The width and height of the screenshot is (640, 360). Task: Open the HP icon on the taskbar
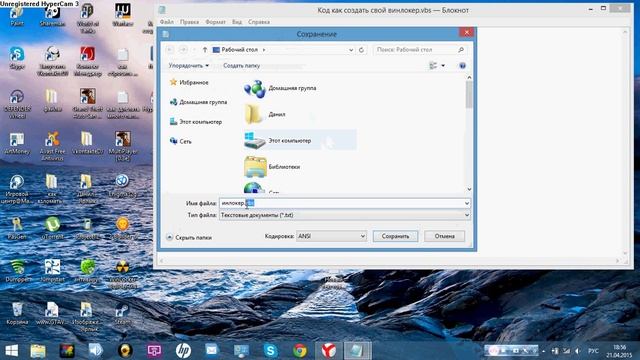pos(183,351)
